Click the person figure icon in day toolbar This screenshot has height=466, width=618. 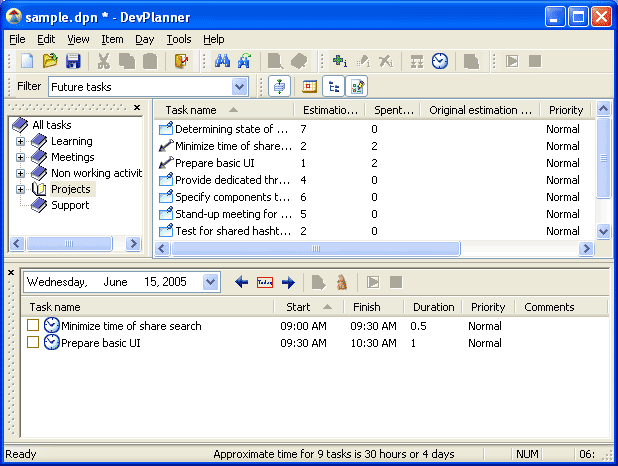coord(342,282)
